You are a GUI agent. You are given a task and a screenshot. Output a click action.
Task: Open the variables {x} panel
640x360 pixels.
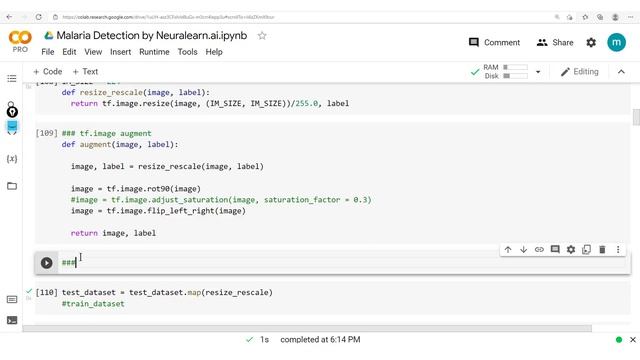click(x=12, y=159)
